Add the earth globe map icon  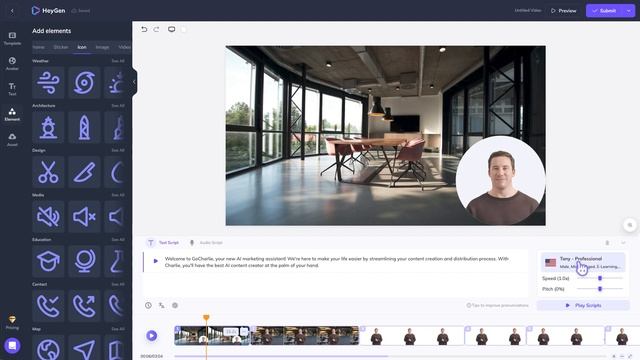coord(48,347)
